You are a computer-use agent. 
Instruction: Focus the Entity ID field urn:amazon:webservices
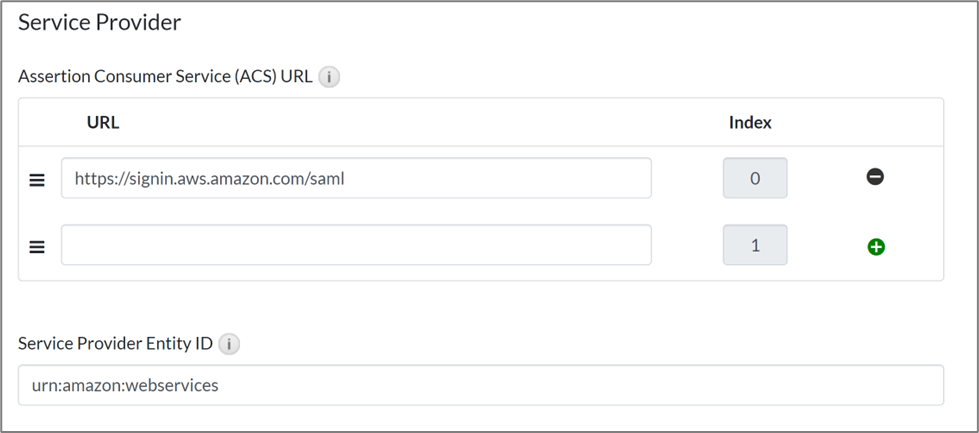point(600,384)
